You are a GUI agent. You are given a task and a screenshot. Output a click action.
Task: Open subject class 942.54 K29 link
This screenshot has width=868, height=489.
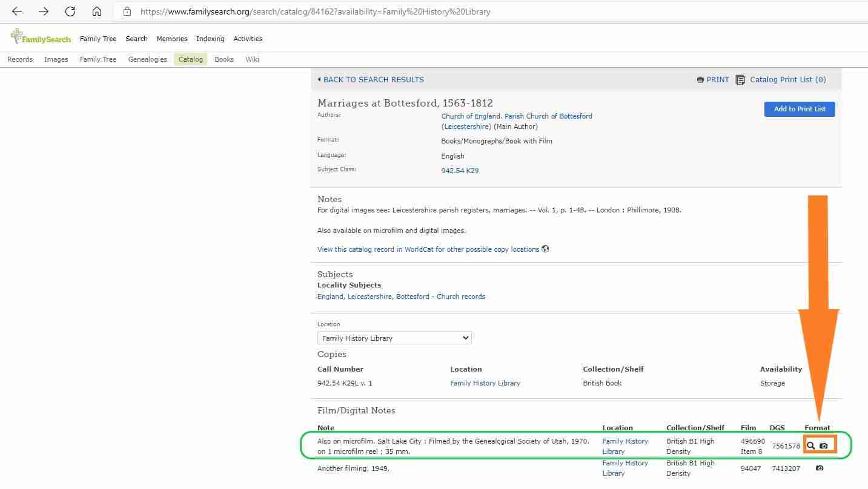tap(460, 171)
